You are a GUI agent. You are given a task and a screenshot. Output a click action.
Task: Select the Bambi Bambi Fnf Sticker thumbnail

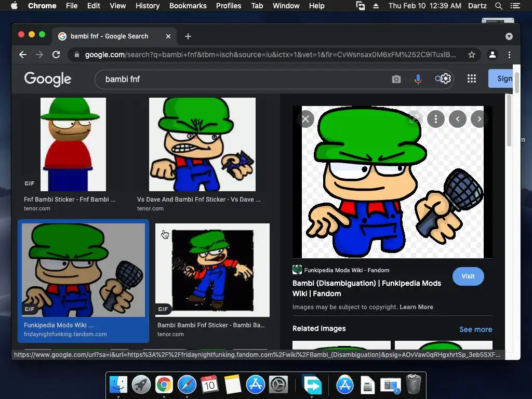212,270
